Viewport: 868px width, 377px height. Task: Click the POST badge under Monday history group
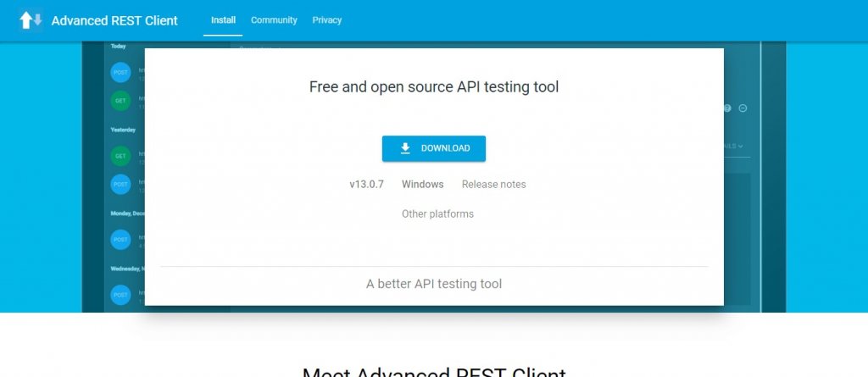(x=120, y=240)
